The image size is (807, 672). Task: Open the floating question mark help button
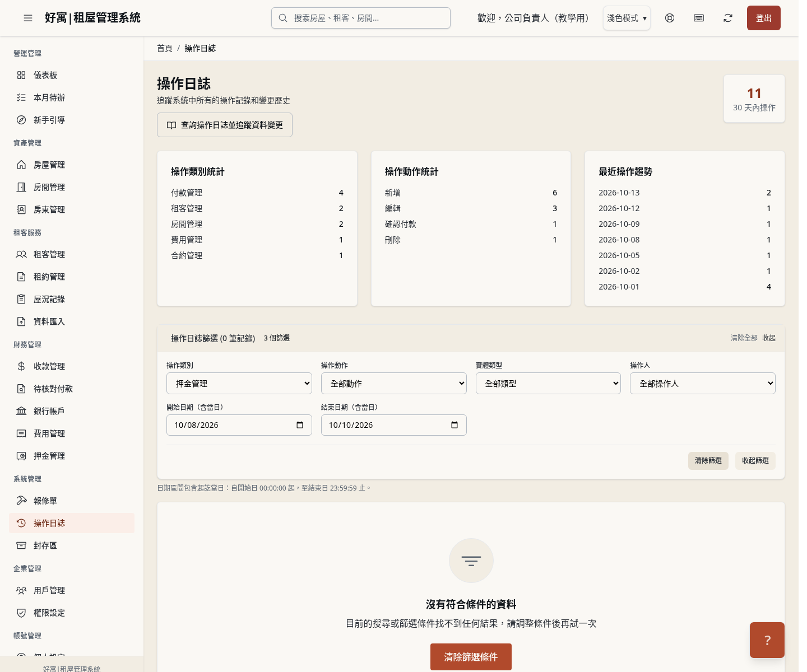[x=767, y=640]
